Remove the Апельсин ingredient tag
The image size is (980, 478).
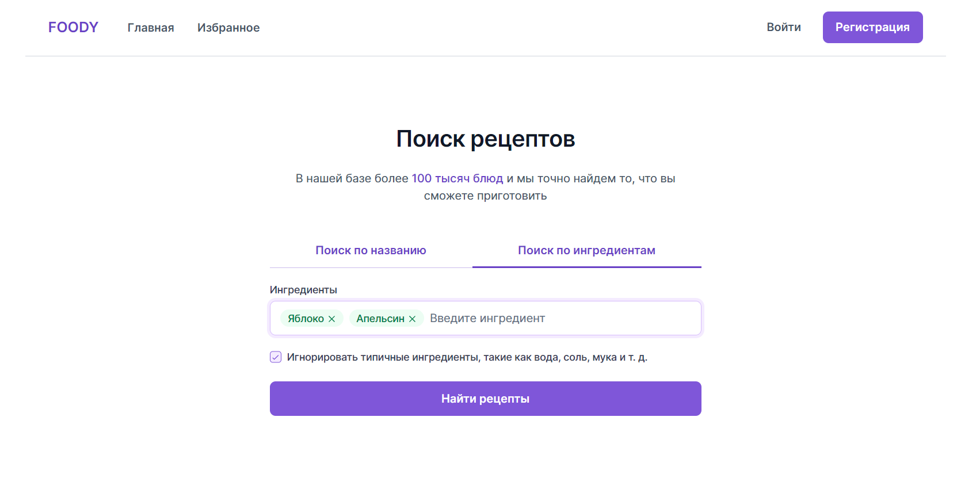tap(412, 318)
